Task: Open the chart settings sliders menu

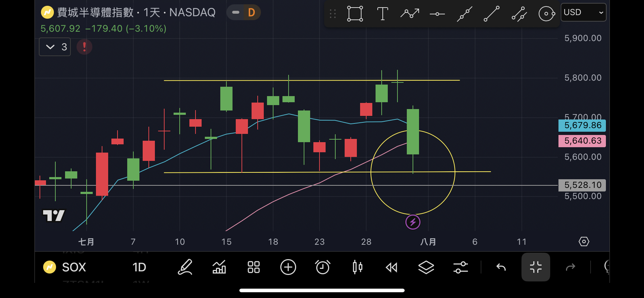Action: click(460, 267)
